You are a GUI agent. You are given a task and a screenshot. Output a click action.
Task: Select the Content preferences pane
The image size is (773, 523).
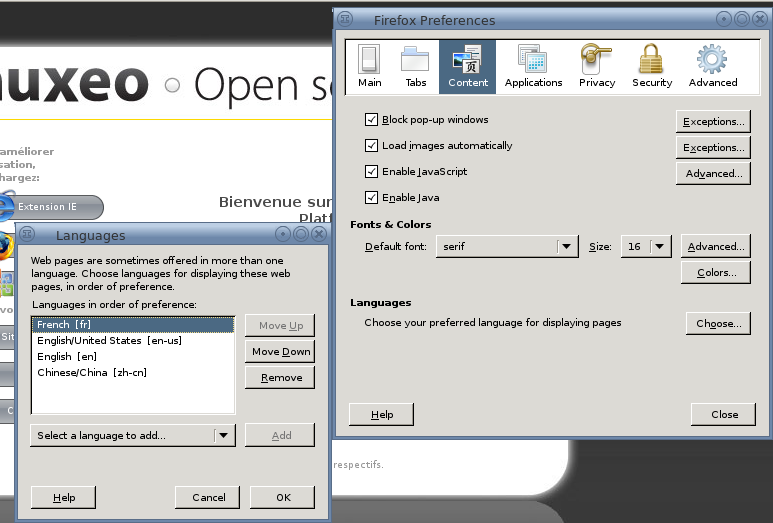tap(467, 67)
